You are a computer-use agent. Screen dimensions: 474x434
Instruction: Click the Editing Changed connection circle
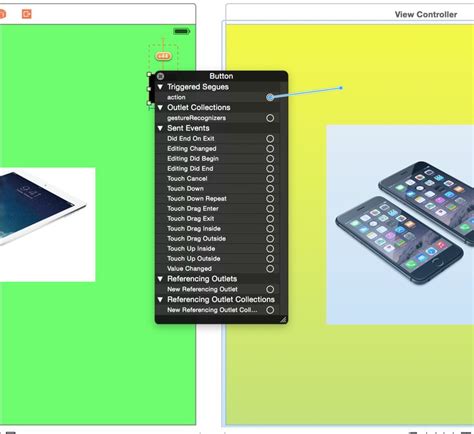270,149
